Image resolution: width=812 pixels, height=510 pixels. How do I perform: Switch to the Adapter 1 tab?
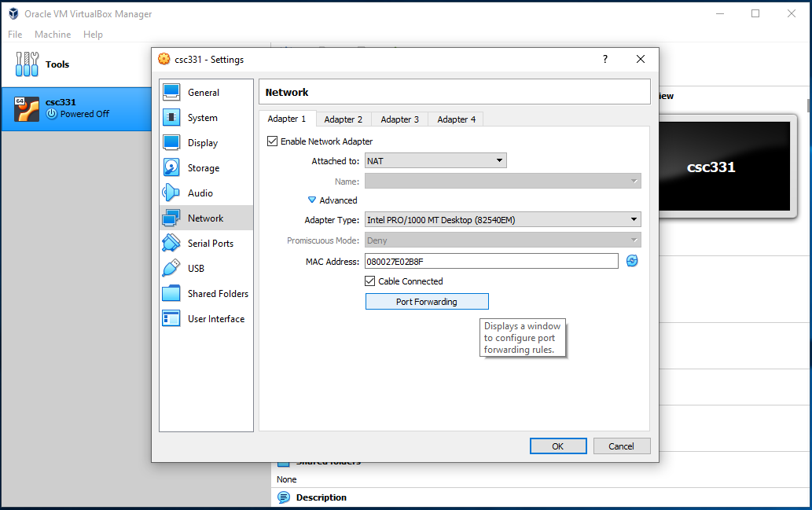[x=287, y=119]
